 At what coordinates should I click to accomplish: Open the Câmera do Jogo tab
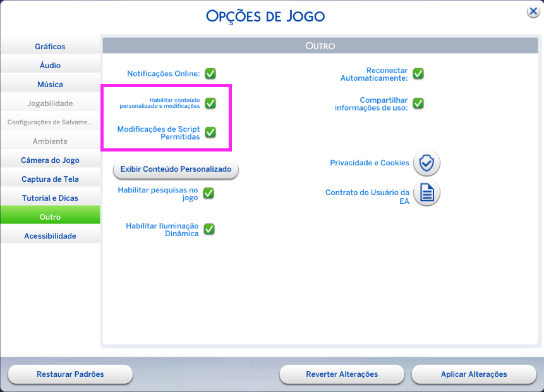[51, 160]
